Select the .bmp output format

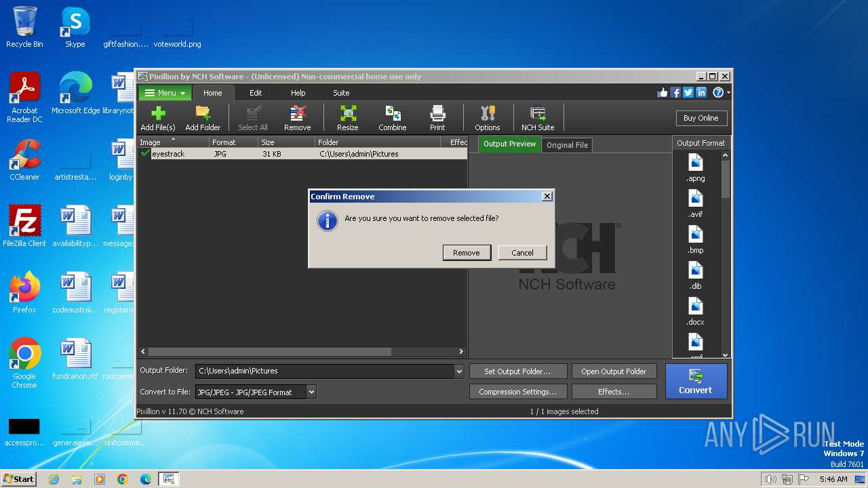[696, 239]
